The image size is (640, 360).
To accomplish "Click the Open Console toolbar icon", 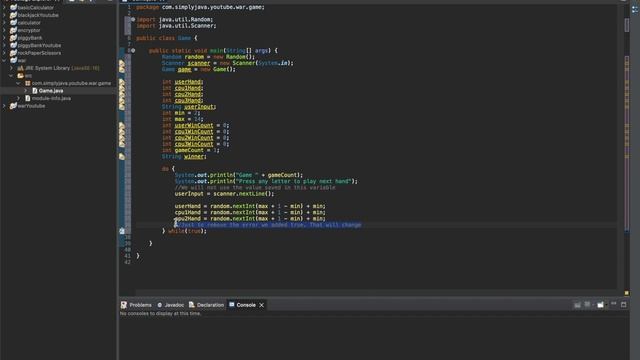I will pyautogui.click(x=600, y=305).
